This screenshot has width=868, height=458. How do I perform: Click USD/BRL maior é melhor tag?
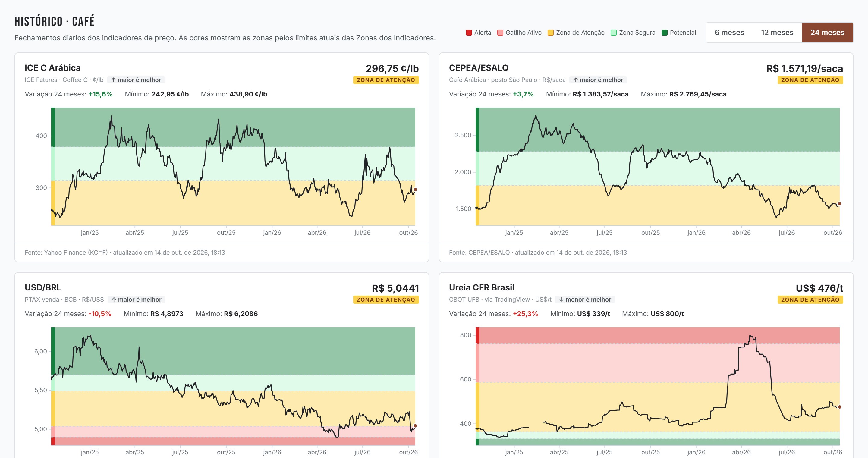tap(137, 300)
